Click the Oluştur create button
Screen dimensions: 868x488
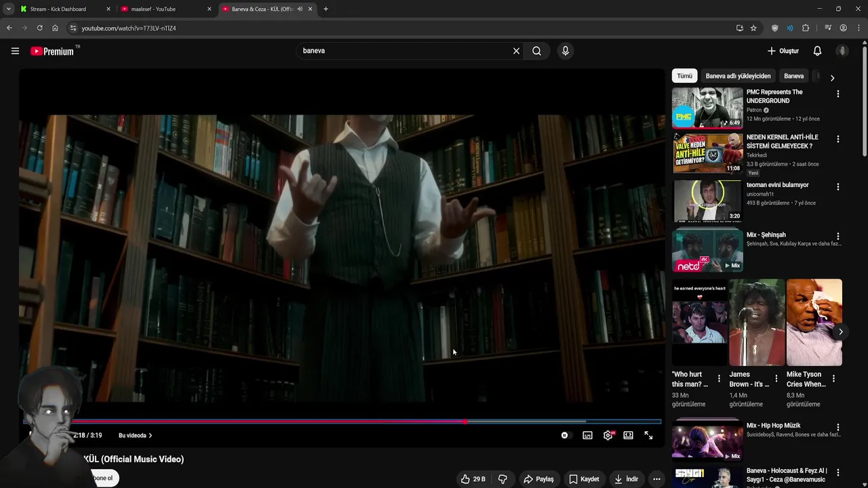click(783, 51)
